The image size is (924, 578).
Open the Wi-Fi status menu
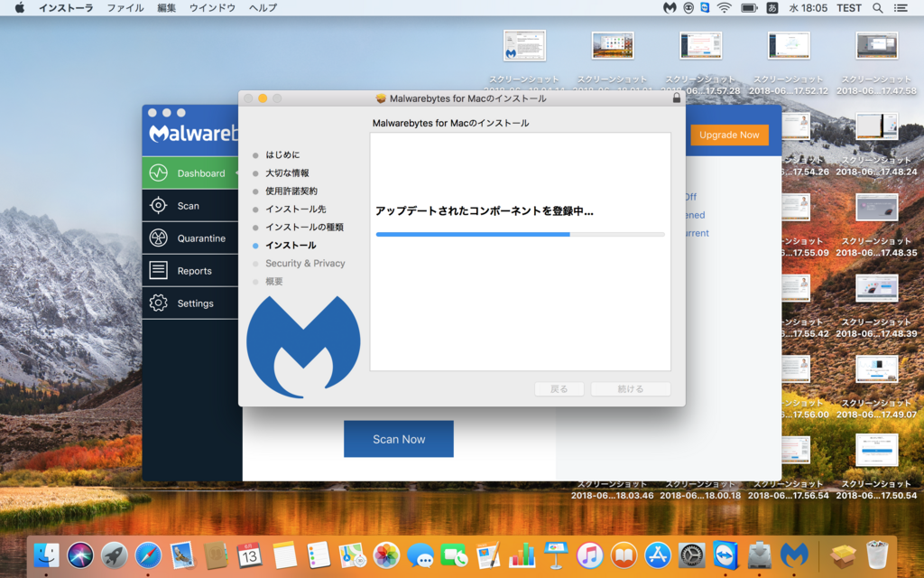tap(725, 7)
